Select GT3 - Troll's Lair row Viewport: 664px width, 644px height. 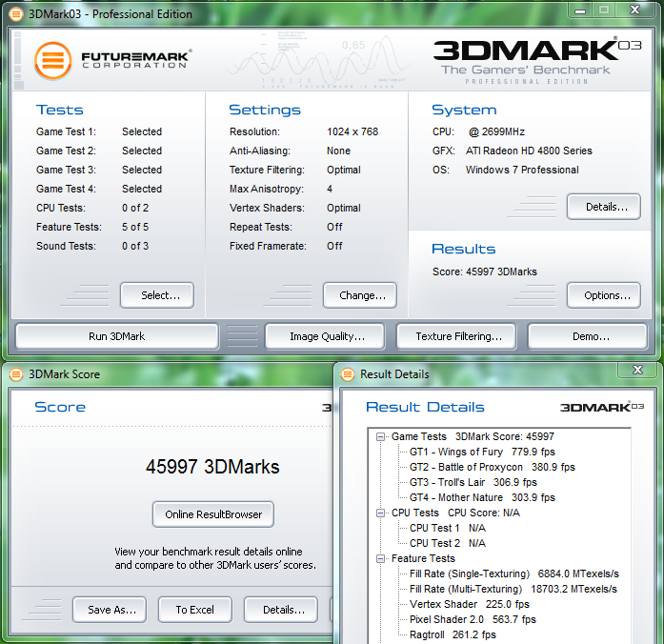(473, 482)
